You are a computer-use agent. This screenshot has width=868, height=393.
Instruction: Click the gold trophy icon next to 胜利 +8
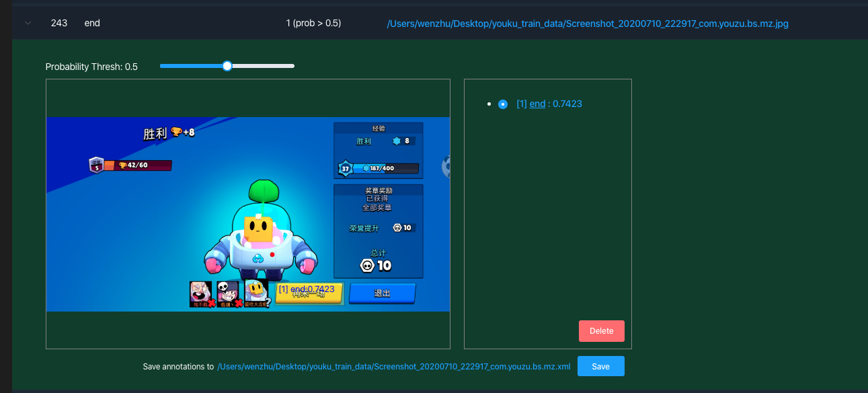(176, 132)
